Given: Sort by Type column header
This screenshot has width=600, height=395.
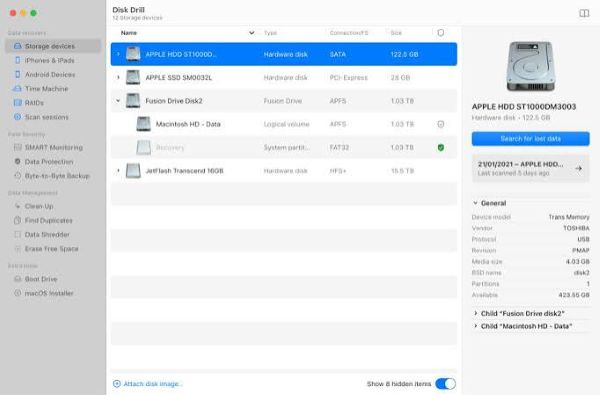Looking at the screenshot, I should (x=270, y=33).
